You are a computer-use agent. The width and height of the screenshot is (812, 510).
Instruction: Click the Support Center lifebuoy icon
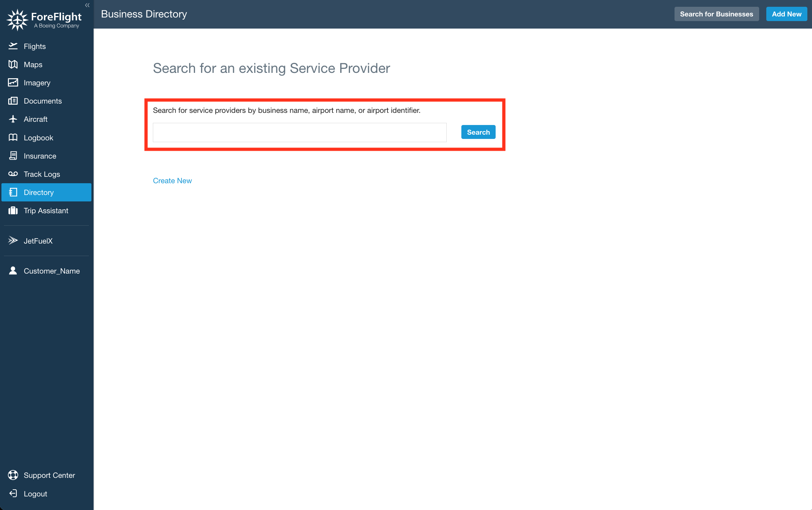tap(13, 475)
